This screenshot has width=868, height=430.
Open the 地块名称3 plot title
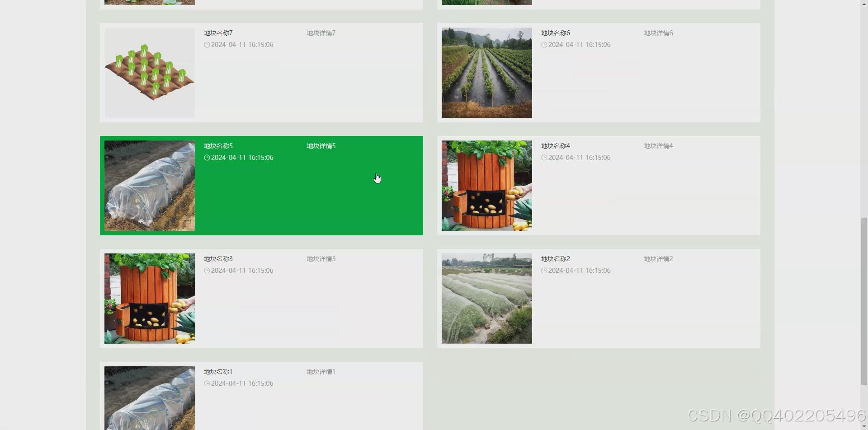point(218,258)
